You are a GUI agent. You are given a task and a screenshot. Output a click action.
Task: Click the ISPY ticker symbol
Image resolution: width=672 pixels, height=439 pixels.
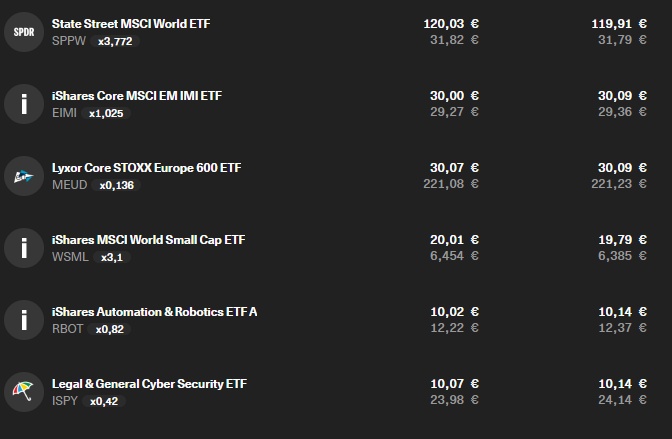click(65, 401)
